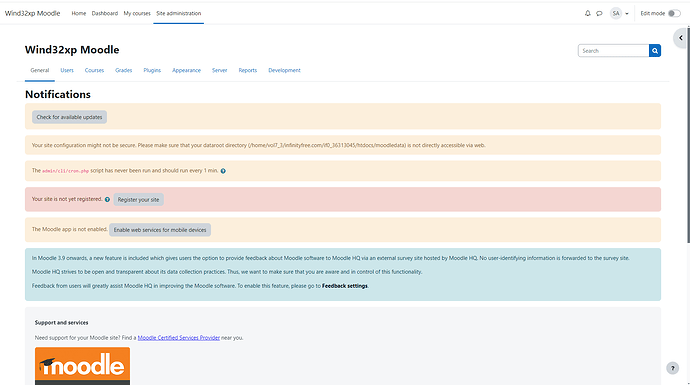This screenshot has width=690, height=385.
Task: Click the Support and services heading
Action: (x=62, y=323)
